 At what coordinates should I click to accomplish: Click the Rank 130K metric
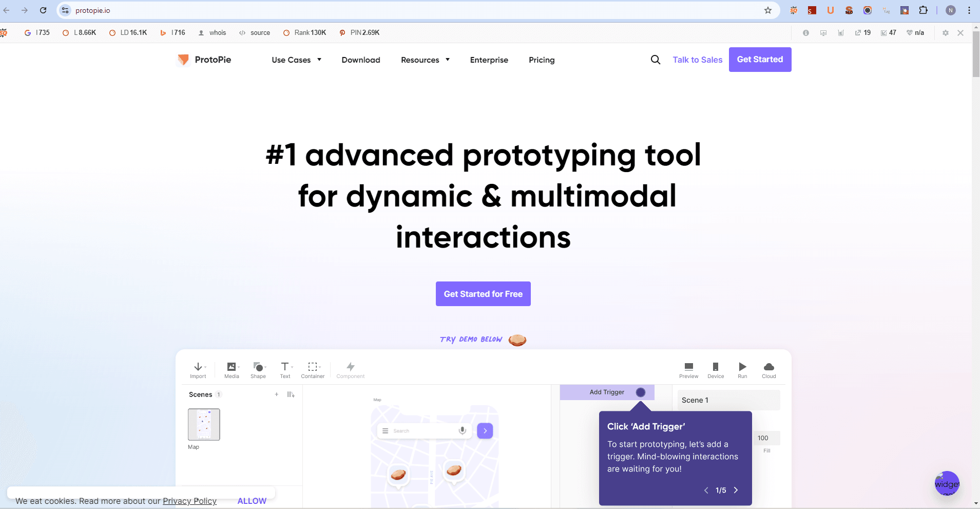pyautogui.click(x=304, y=32)
